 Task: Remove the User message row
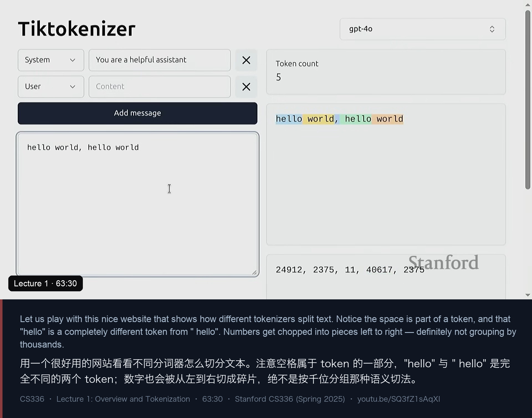[246, 87]
